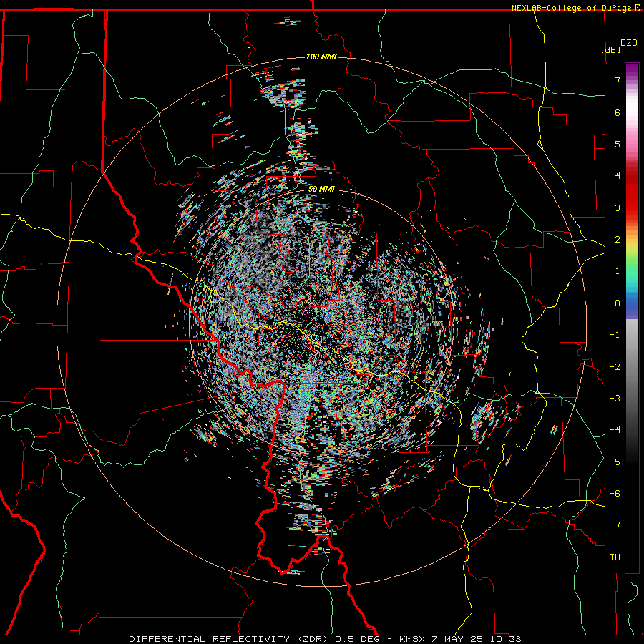This screenshot has height=644, width=644.
Task: Click the red 3 dB color band
Action: (x=632, y=208)
